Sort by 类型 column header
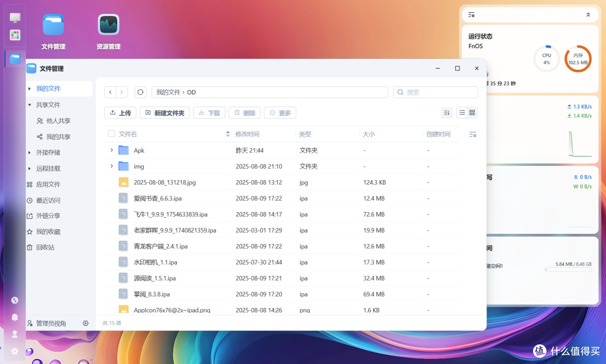 coord(305,134)
